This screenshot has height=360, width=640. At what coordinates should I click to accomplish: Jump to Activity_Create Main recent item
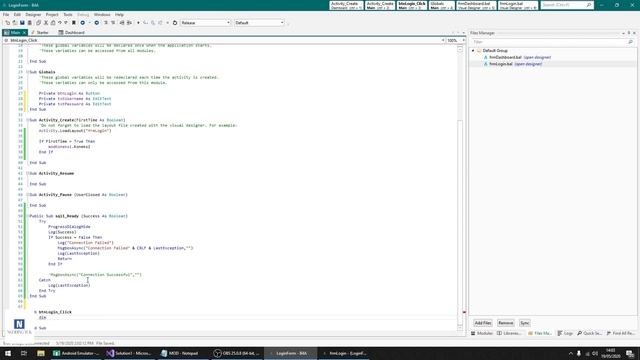380,5
